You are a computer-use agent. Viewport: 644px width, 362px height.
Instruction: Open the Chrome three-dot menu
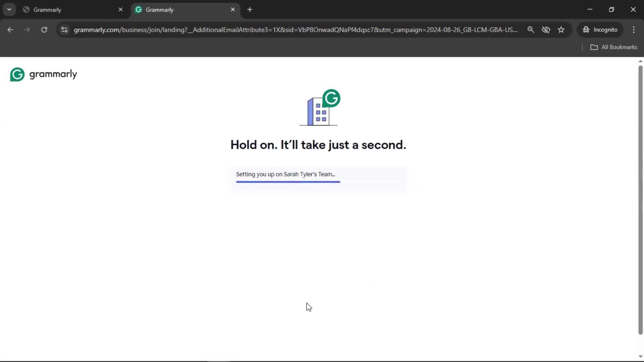pyautogui.click(x=634, y=30)
